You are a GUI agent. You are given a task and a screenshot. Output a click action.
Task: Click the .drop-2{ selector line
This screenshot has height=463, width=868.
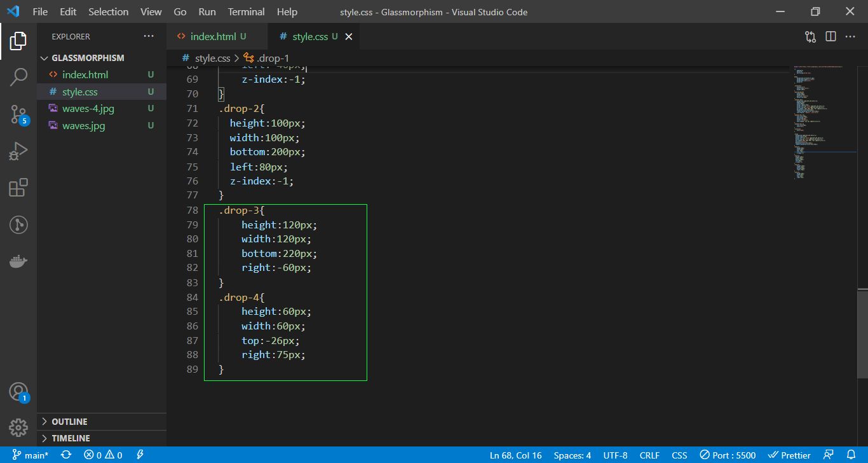(x=241, y=108)
